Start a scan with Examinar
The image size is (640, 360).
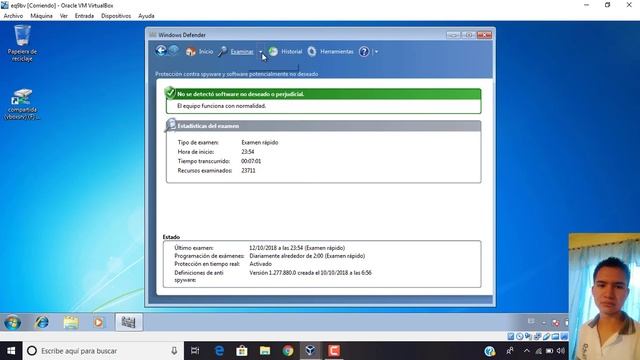236,51
